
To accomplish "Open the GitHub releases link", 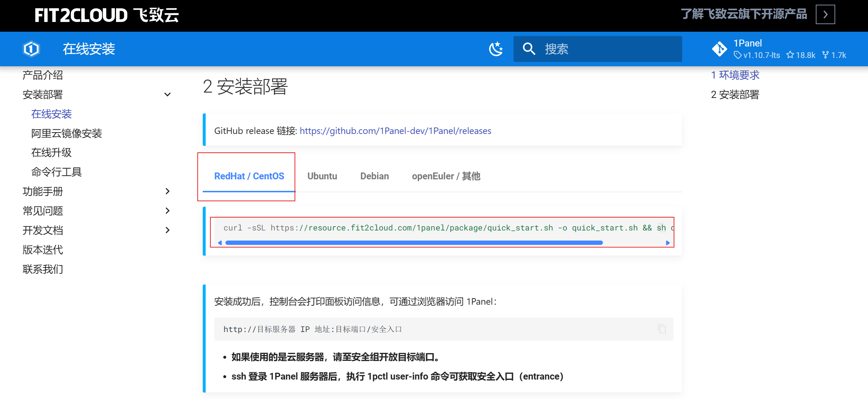I will (395, 131).
